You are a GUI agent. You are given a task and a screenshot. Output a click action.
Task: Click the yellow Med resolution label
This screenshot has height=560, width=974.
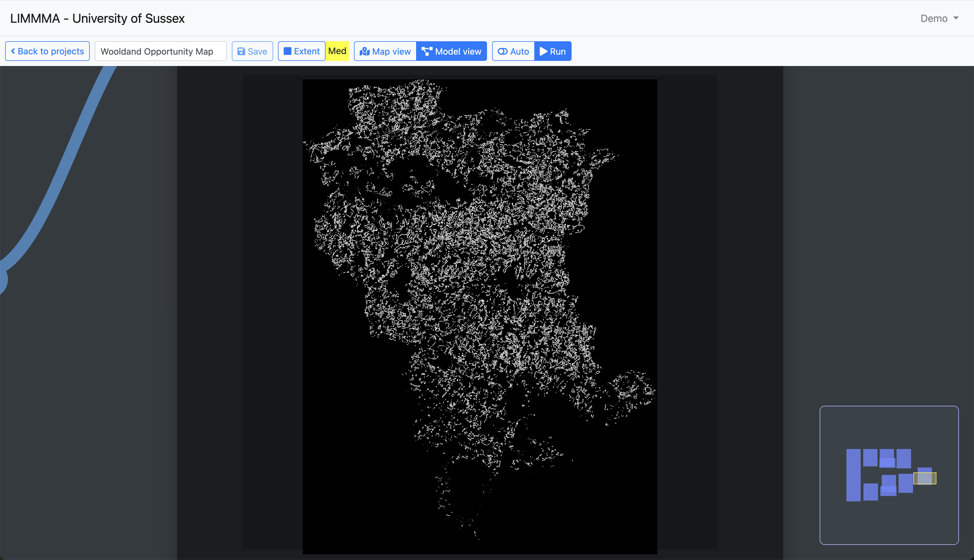(337, 51)
